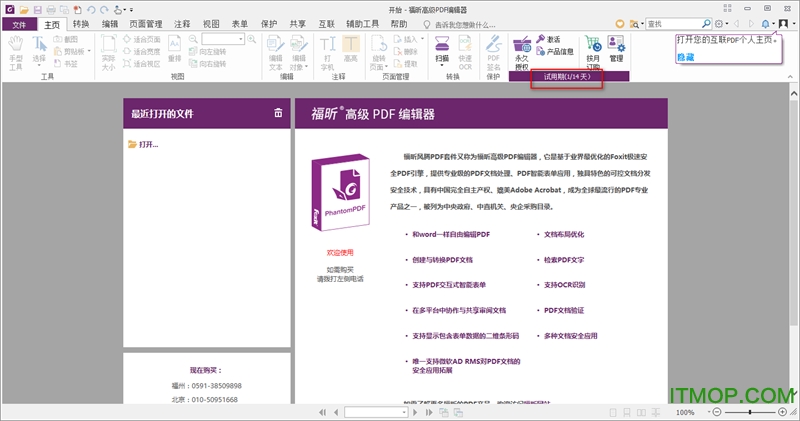This screenshot has height=421, width=800.
Task: Switch to the Comment (注释) tab
Action: point(182,24)
